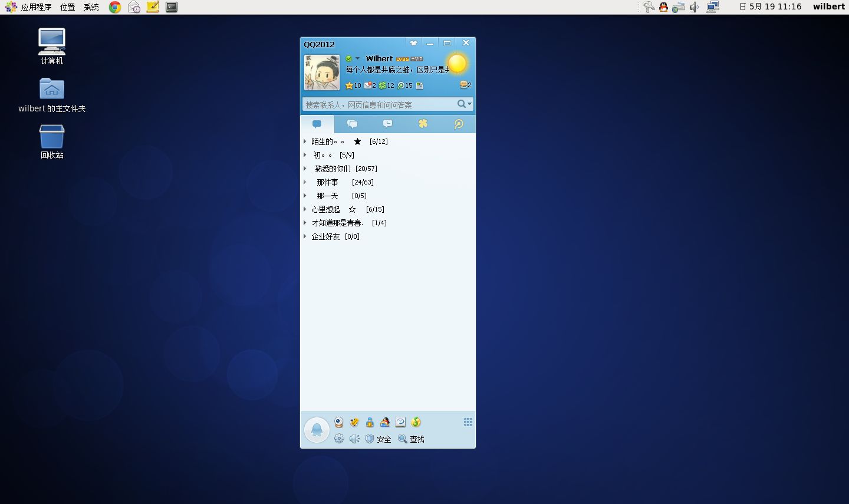Open the search options dropdown arrow

(x=470, y=104)
